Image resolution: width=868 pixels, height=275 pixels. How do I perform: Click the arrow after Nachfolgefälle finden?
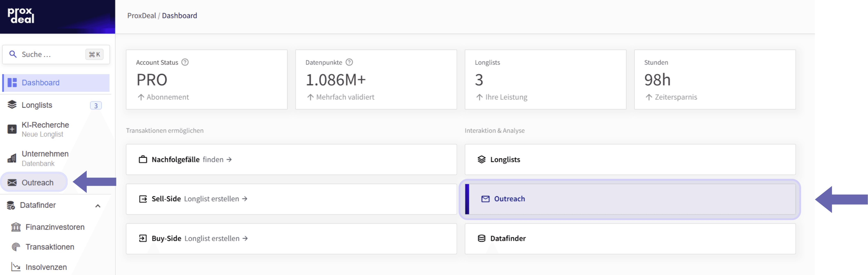pos(229,160)
